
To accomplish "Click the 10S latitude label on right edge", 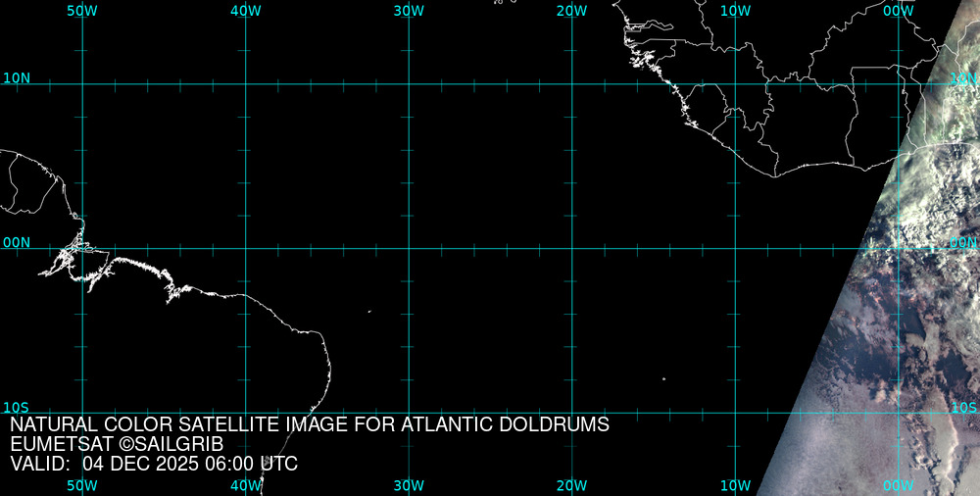I will [x=963, y=407].
